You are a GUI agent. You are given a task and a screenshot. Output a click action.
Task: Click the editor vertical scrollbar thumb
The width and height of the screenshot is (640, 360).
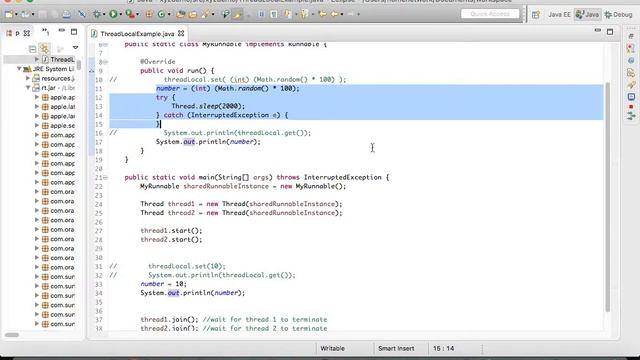coord(608,197)
